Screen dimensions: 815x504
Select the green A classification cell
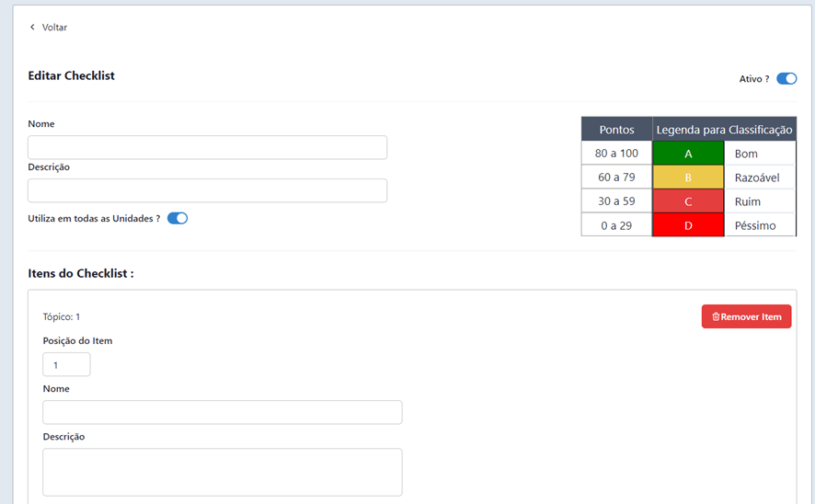[688, 154]
